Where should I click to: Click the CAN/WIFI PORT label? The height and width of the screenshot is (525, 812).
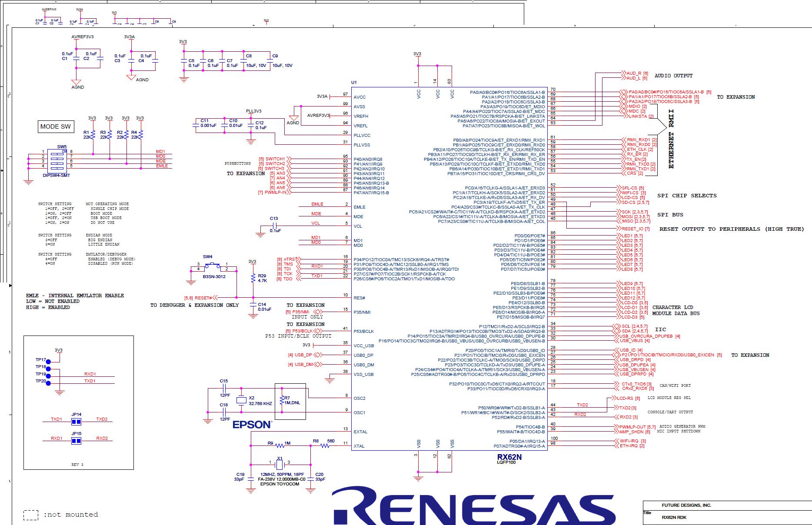coord(675,385)
